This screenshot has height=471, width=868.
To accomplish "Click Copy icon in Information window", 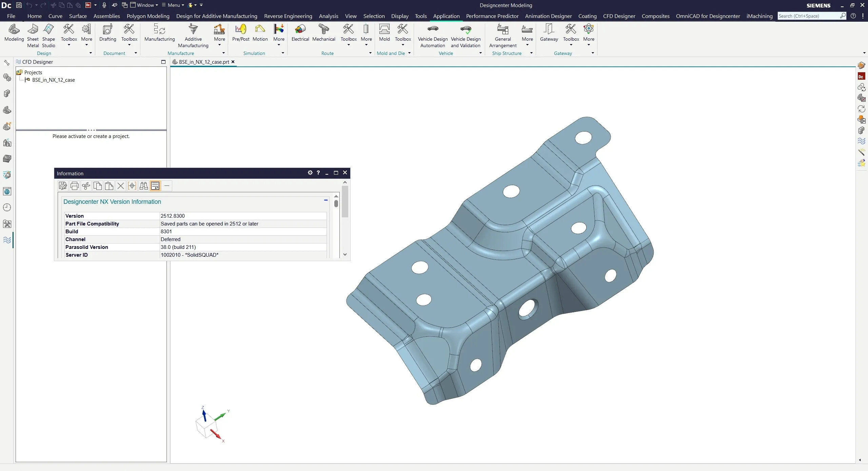I will point(97,186).
